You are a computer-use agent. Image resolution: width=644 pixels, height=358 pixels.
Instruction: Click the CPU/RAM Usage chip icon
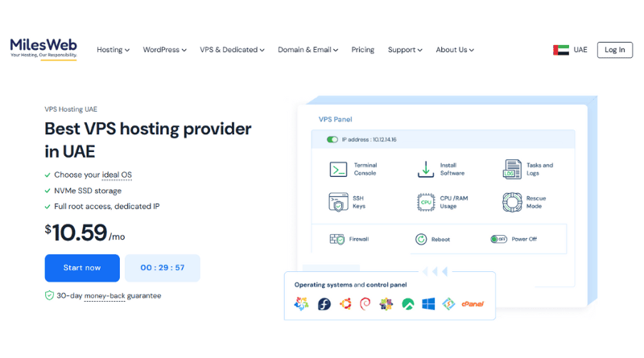click(426, 202)
